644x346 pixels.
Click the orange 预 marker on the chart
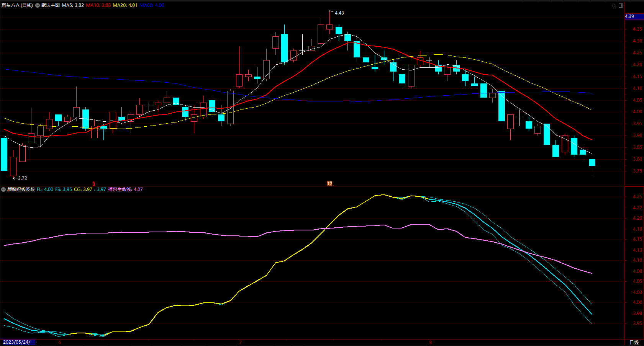(329, 183)
